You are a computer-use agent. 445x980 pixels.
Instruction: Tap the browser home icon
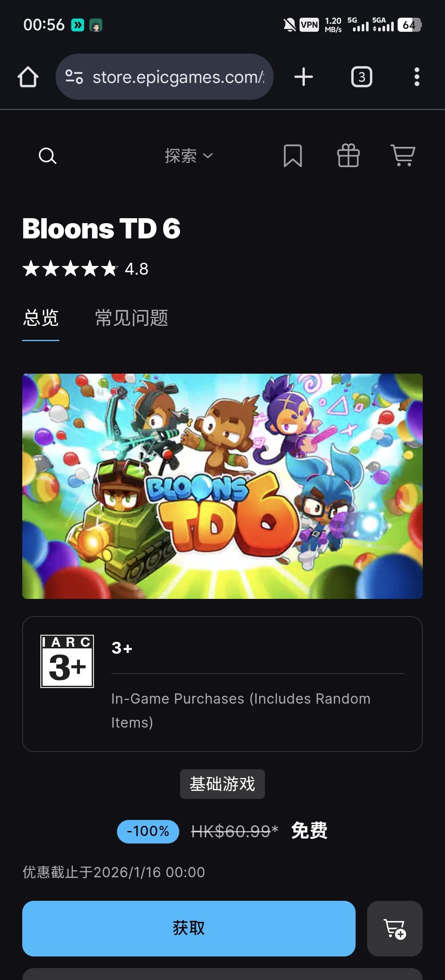pos(28,77)
